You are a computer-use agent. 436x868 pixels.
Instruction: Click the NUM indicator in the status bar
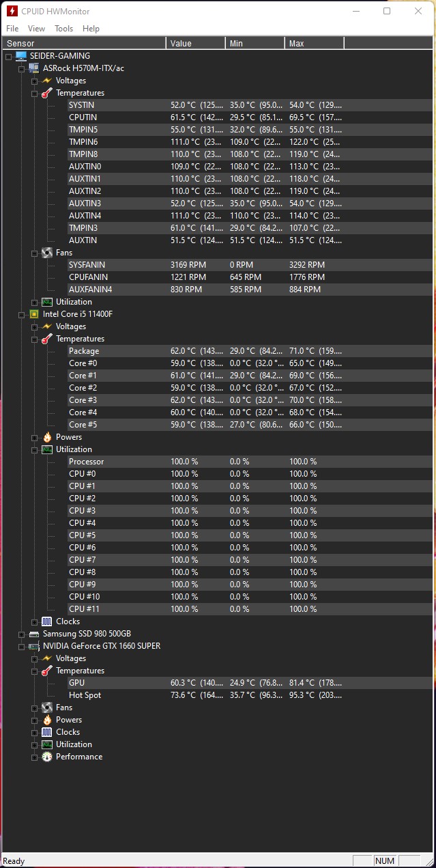[x=385, y=860]
